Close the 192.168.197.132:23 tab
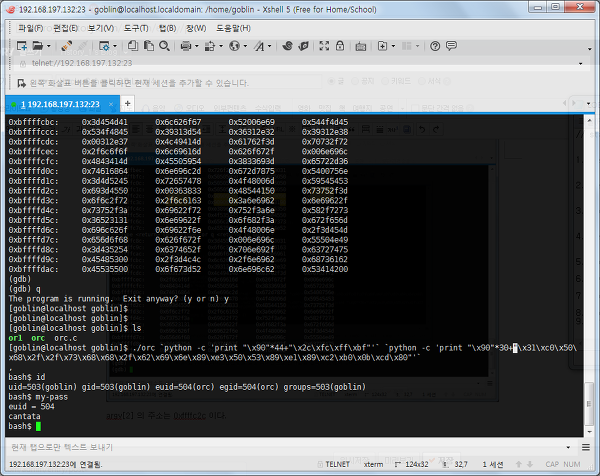Viewport: 600px width, 476px height. [x=111, y=104]
